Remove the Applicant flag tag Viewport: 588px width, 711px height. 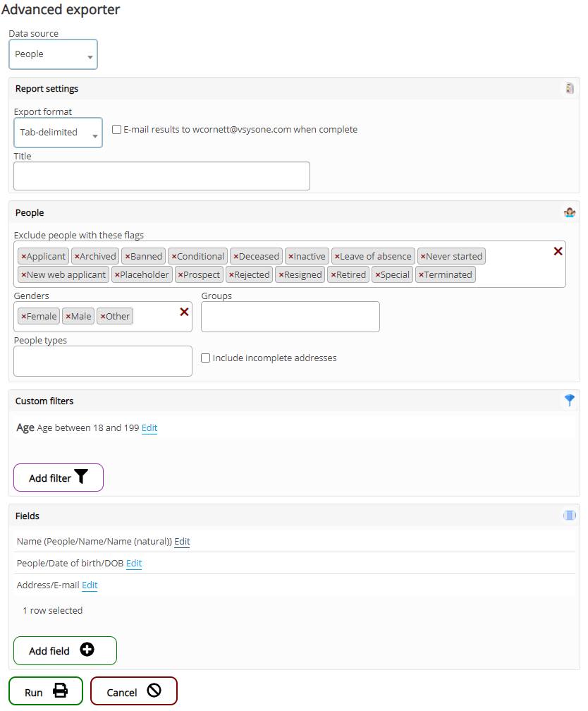(23, 257)
